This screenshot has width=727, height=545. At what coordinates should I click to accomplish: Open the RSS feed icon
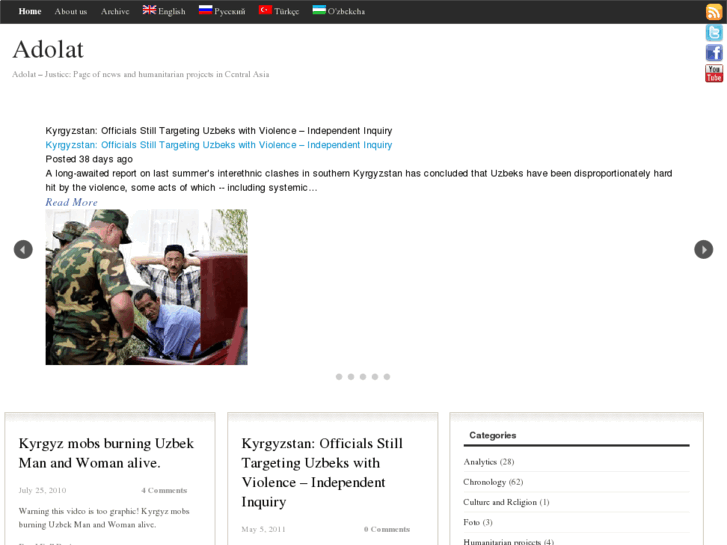pyautogui.click(x=714, y=12)
